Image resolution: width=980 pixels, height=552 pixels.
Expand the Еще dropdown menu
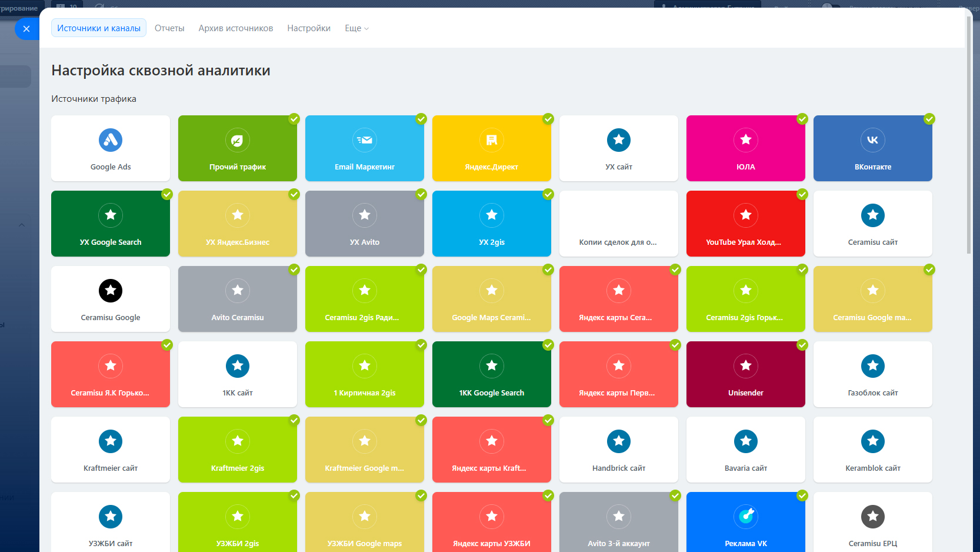[x=356, y=28]
